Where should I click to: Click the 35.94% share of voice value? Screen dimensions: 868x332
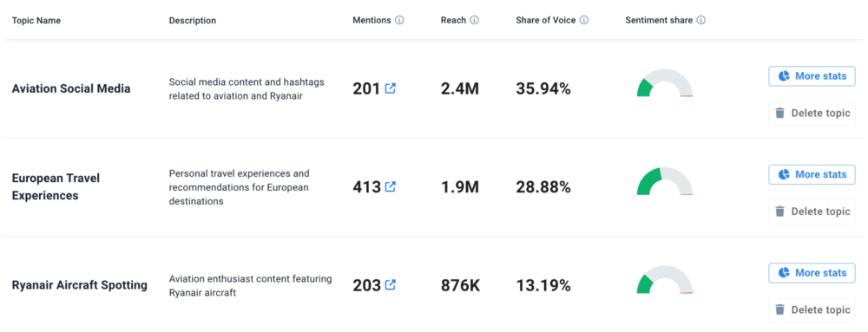click(543, 88)
